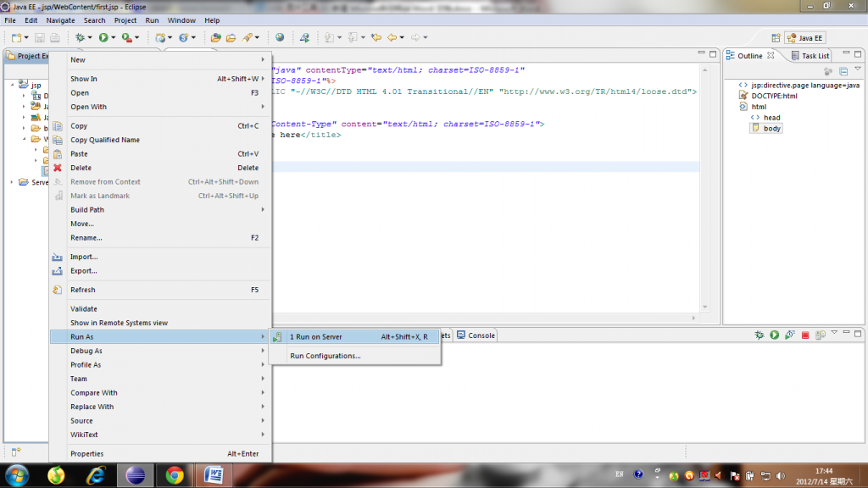868x488 pixels.
Task: Click the Save disk icon in toolbar
Action: (40, 37)
